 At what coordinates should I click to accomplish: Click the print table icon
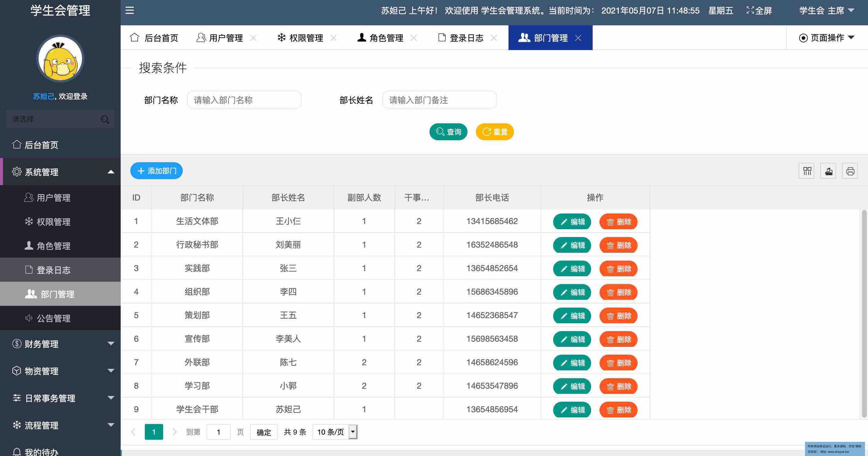[850, 171]
